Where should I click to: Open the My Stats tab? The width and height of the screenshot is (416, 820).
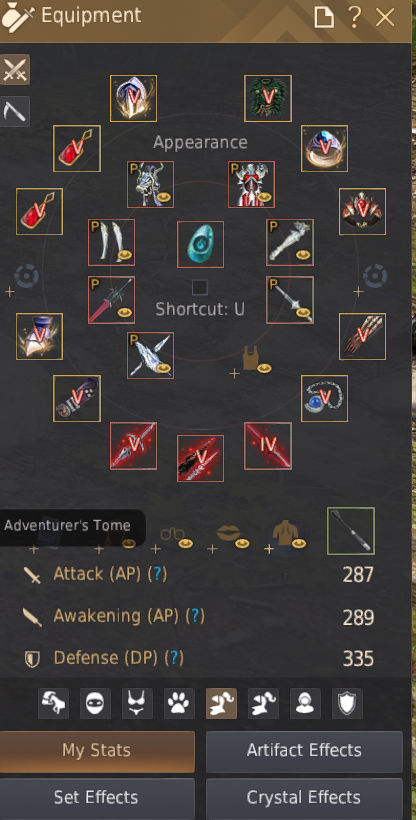pos(97,751)
